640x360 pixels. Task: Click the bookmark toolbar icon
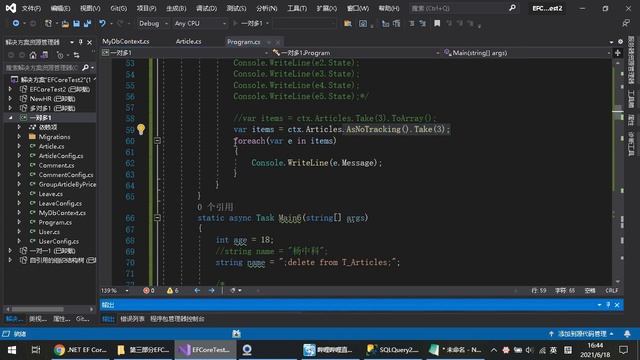click(x=437, y=24)
